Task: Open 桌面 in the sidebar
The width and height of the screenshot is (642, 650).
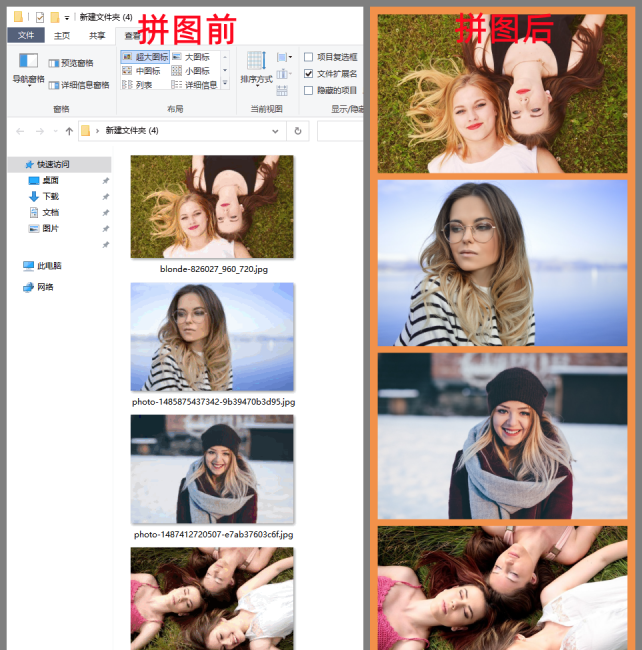Action: pos(50,180)
